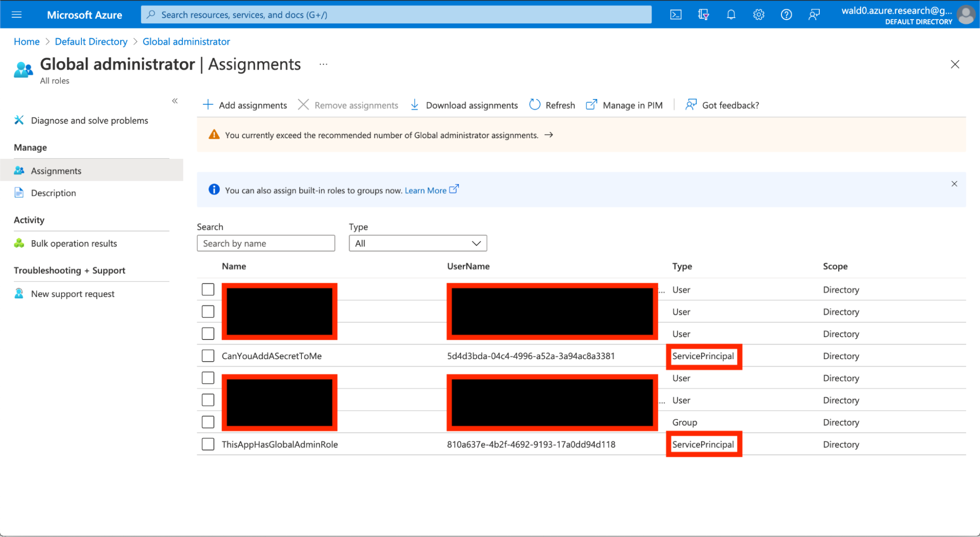Image resolution: width=980 pixels, height=537 pixels.
Task: Check the CanYouAddASecretToMe row checkbox
Action: tap(208, 356)
